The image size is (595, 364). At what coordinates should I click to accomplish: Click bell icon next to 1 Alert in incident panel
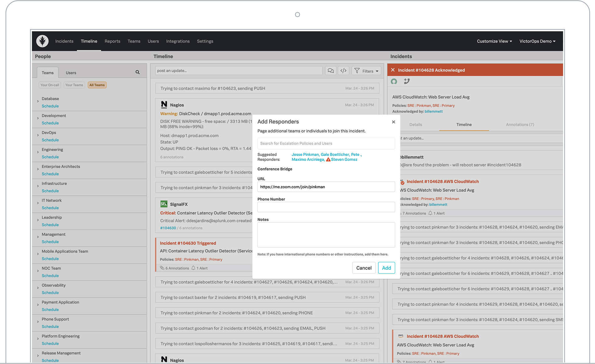(x=430, y=213)
